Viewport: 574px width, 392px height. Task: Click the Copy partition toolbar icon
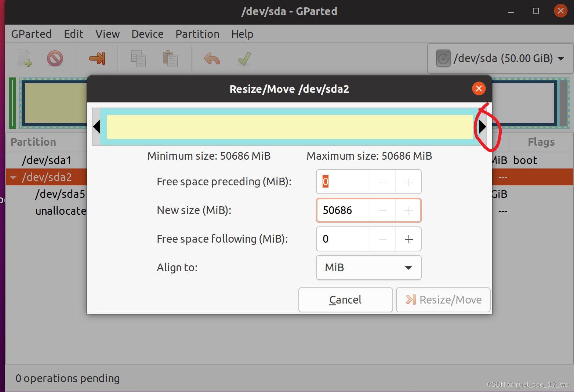[139, 58]
